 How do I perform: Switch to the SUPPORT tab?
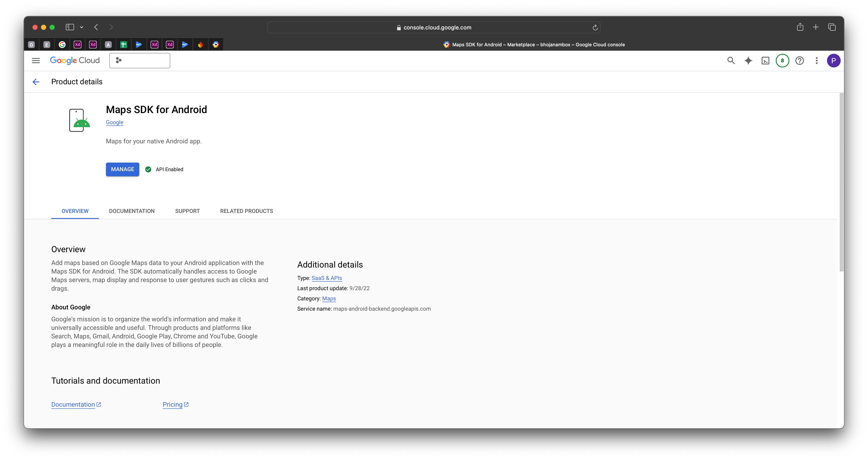tap(187, 211)
